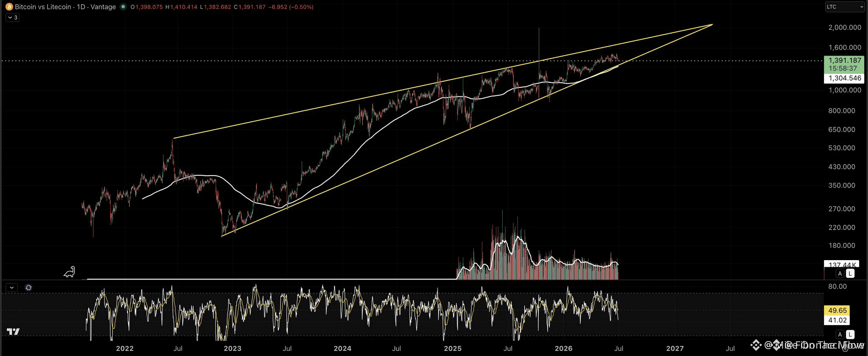Toggle auto scale A on the RSI pane
This screenshot has height=356, width=868.
[x=840, y=334]
